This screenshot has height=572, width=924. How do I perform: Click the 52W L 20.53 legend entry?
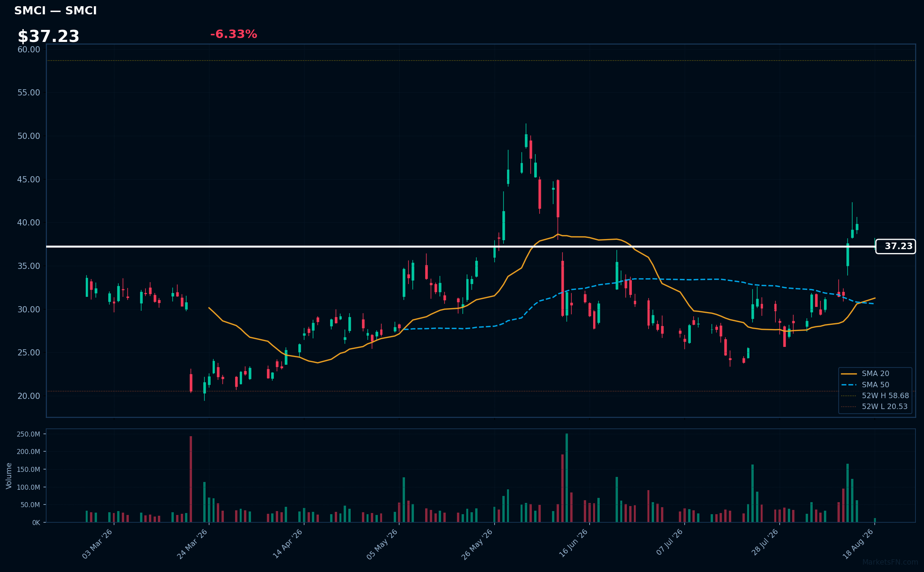874,407
